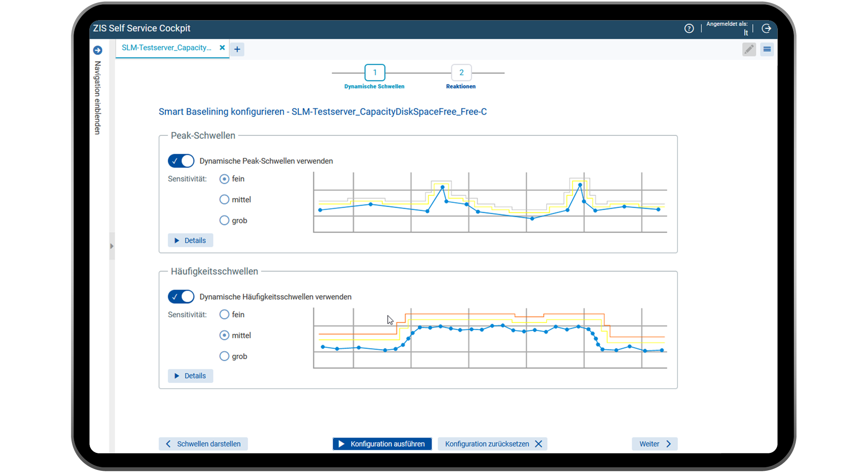Close the SLM-Testserver_Capacity tab
The image size is (868, 473).
(222, 48)
